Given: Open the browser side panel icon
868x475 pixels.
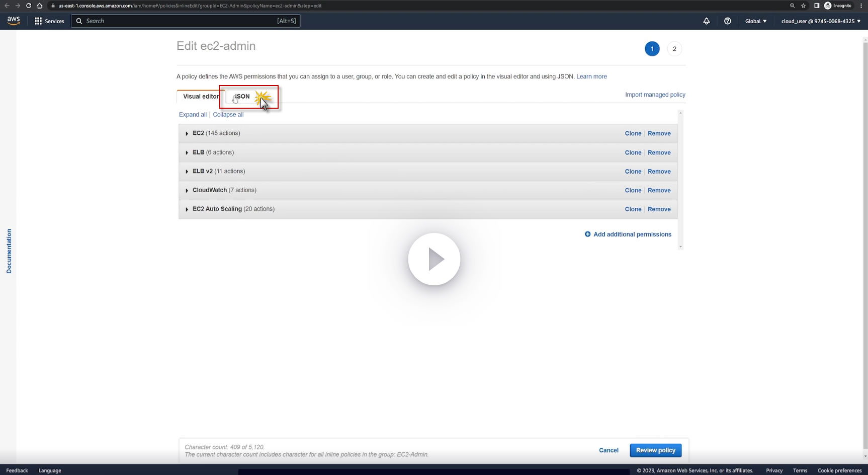Looking at the screenshot, I should coord(817,6).
